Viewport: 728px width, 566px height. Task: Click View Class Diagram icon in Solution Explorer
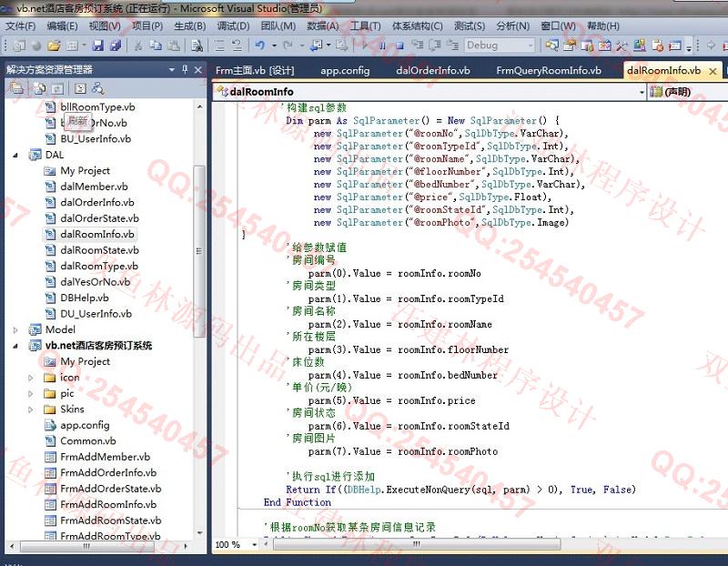98,87
